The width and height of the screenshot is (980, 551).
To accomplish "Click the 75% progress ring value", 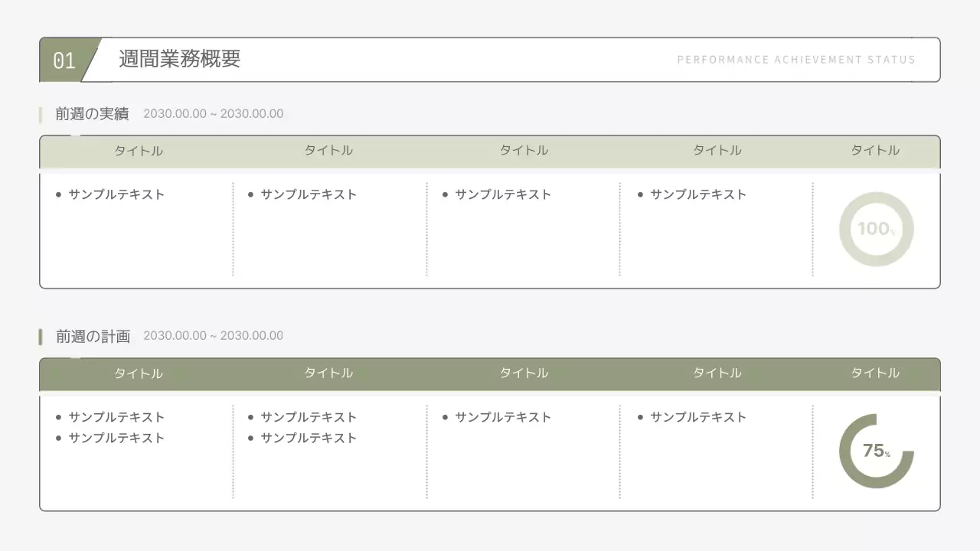I will (876, 451).
